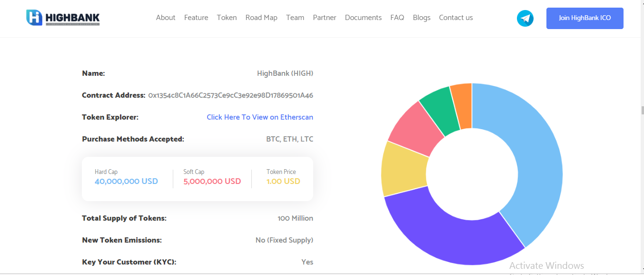Click the pink donut chart segment
Screen dimensions: 644x275
point(419,130)
